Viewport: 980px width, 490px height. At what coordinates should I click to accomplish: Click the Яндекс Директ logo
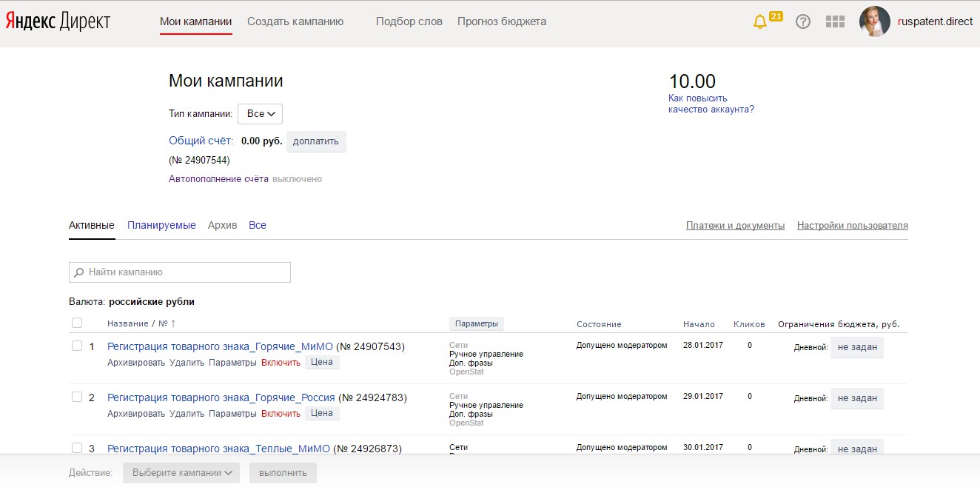[x=58, y=22]
